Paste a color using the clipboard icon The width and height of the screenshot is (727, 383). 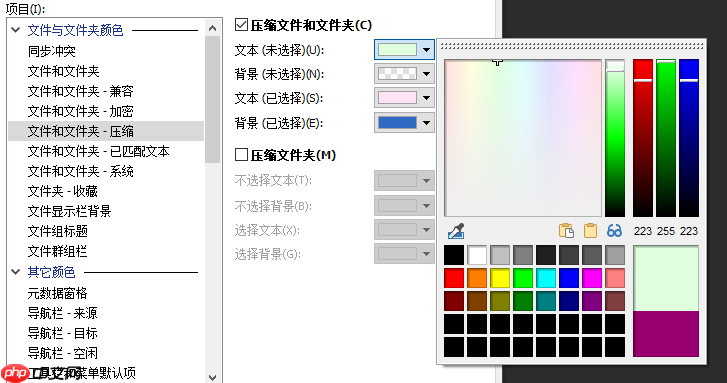coord(590,230)
